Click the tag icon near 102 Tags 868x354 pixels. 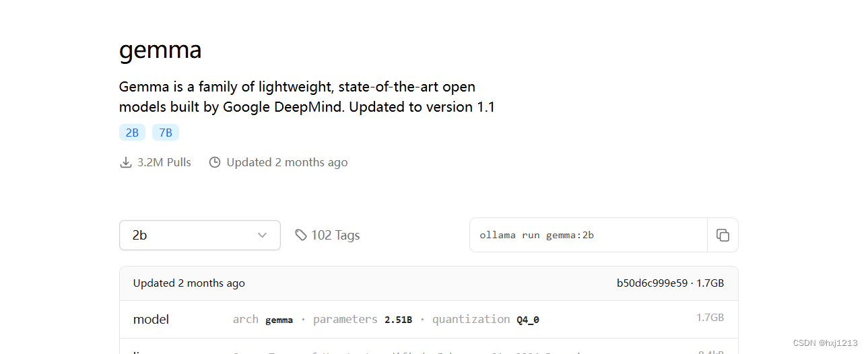pos(301,235)
